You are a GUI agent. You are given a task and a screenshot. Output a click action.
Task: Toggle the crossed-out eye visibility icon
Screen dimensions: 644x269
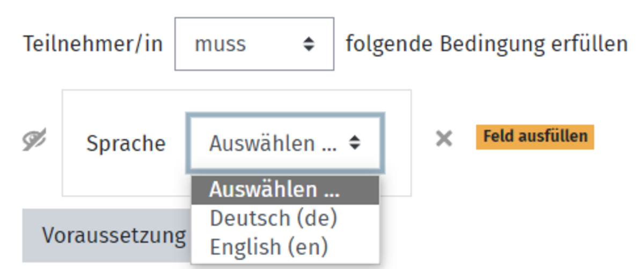point(34,140)
